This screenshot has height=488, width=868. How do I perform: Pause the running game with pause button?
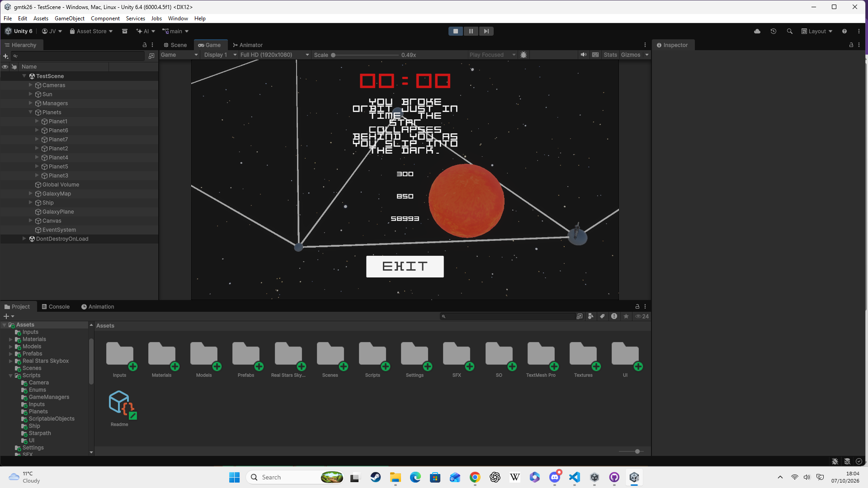coord(471,31)
